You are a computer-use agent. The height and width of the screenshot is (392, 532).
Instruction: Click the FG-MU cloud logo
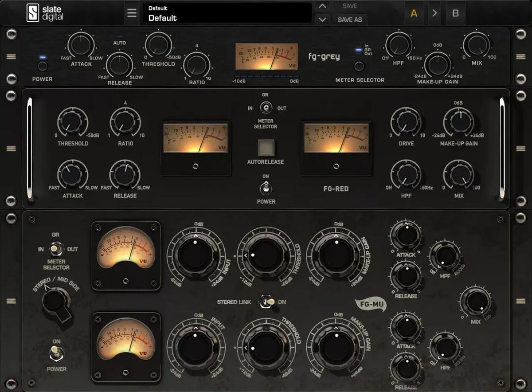click(x=371, y=305)
